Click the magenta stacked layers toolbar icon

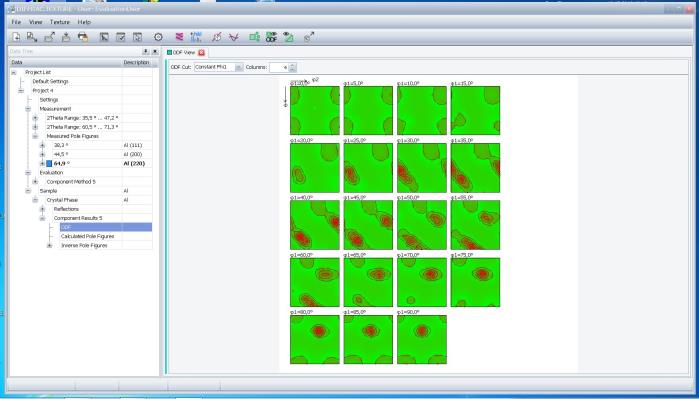click(x=179, y=37)
